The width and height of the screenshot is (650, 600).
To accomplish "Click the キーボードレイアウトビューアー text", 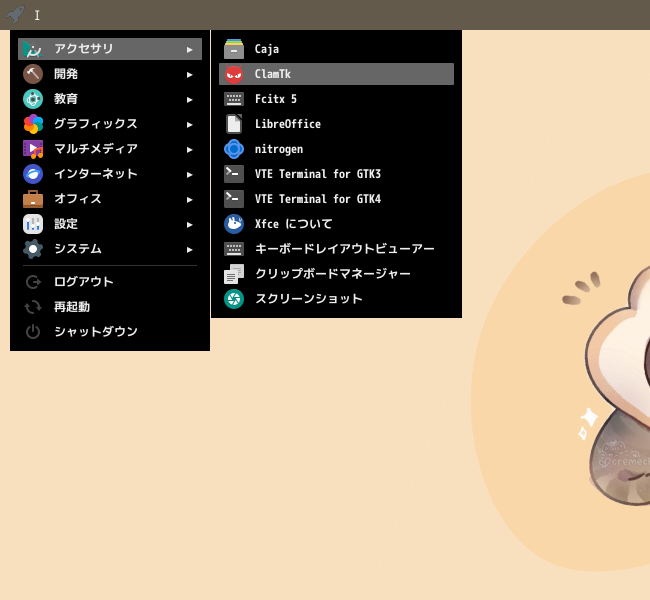I will click(x=344, y=249).
